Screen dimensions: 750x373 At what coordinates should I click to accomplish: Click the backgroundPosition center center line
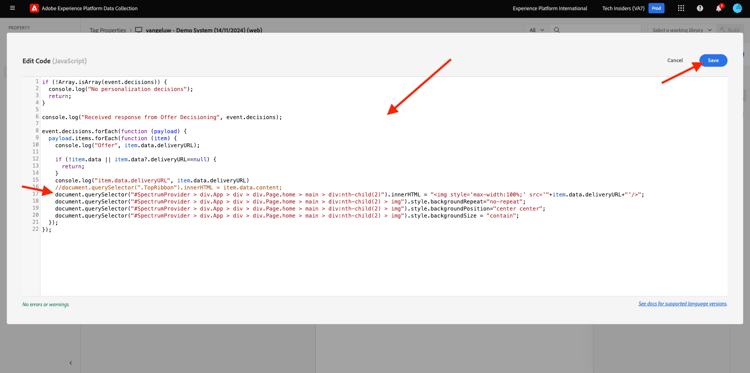(300, 208)
